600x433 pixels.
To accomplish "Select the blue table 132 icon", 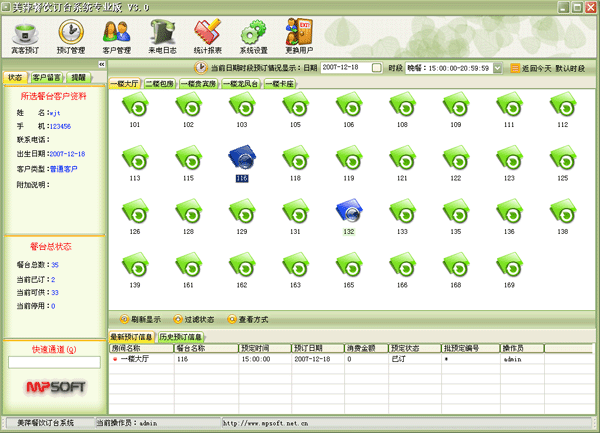I will tap(348, 210).
